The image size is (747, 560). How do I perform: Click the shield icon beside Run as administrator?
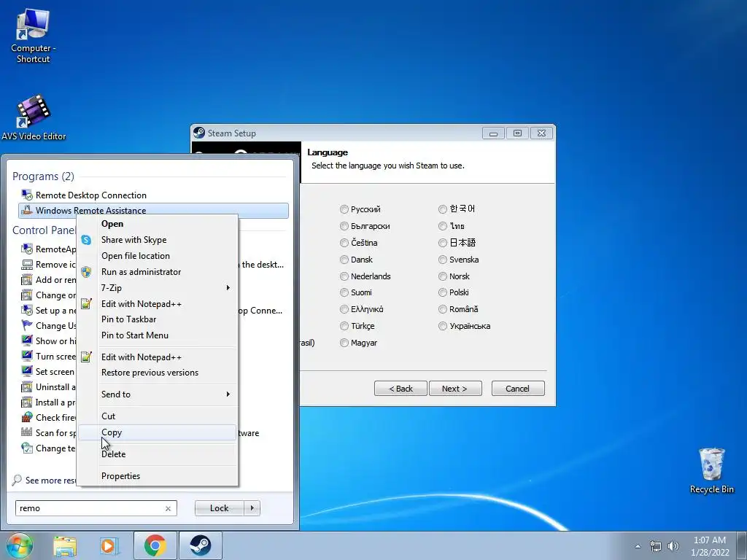[x=86, y=272]
